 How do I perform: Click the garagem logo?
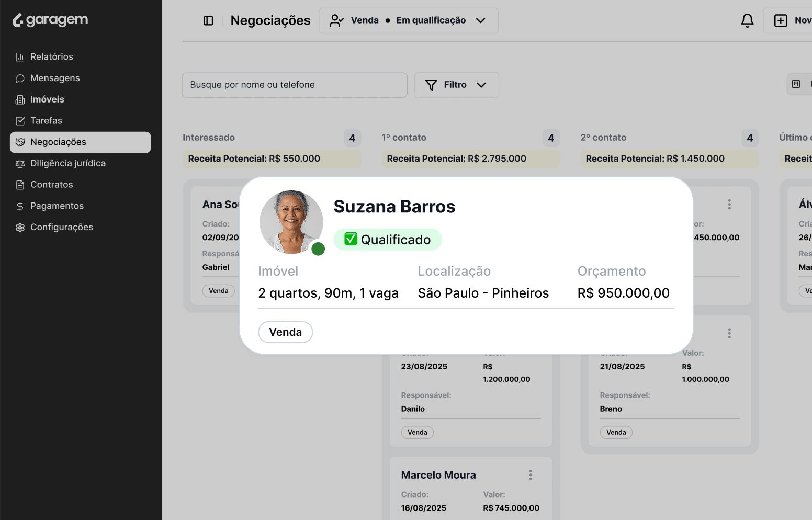point(50,19)
